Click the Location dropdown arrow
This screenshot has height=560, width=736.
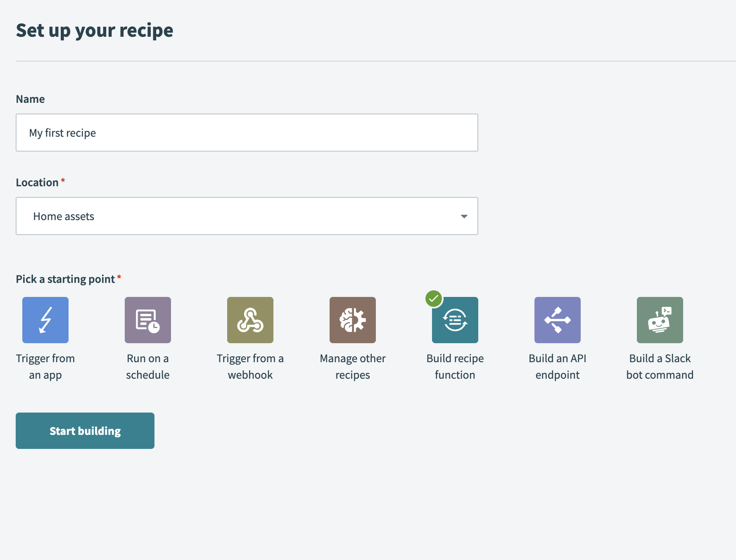pos(464,216)
